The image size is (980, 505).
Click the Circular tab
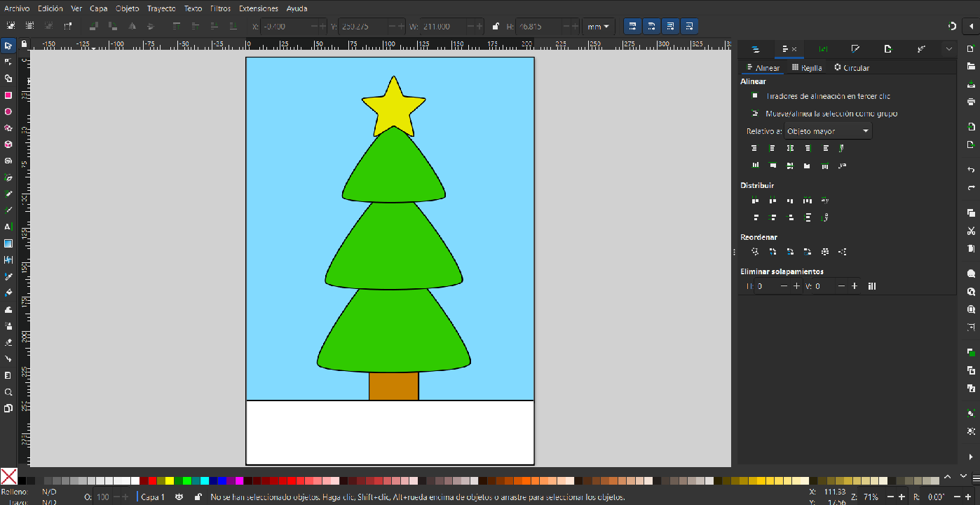click(852, 68)
